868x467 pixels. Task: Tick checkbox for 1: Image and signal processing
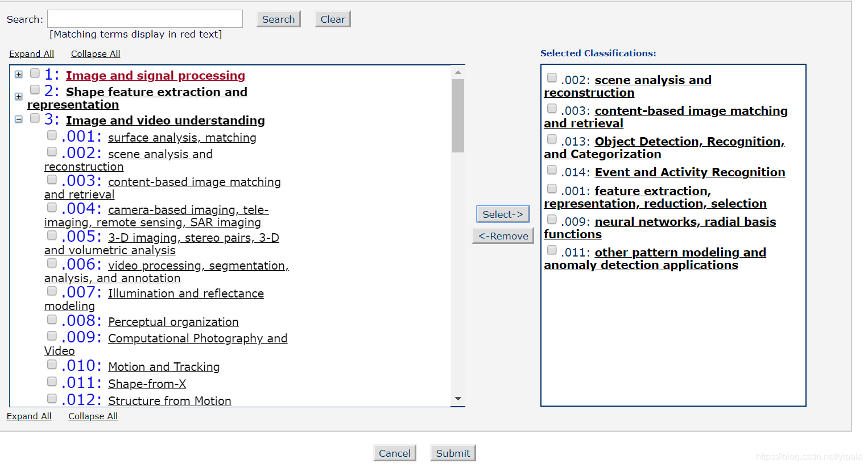[x=35, y=73]
